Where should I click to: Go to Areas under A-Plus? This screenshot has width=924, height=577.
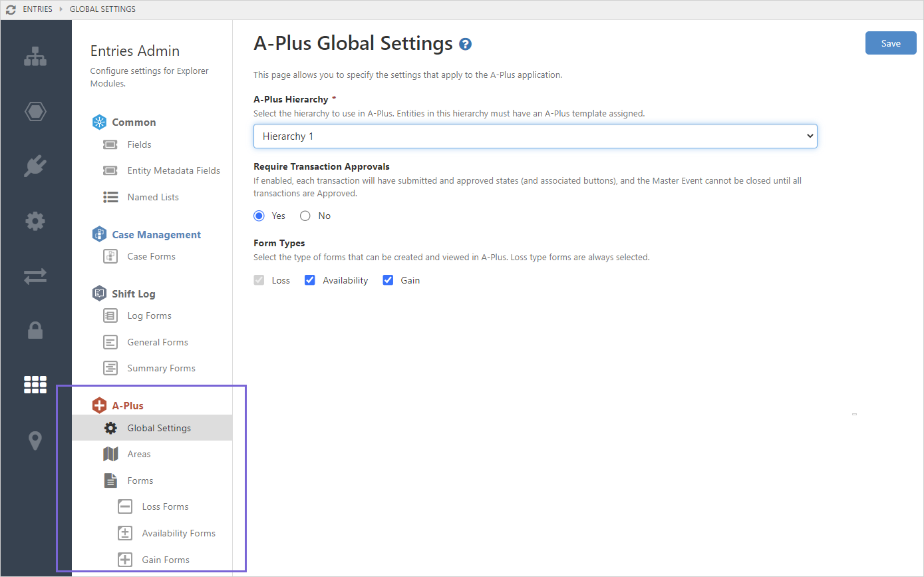pos(139,454)
